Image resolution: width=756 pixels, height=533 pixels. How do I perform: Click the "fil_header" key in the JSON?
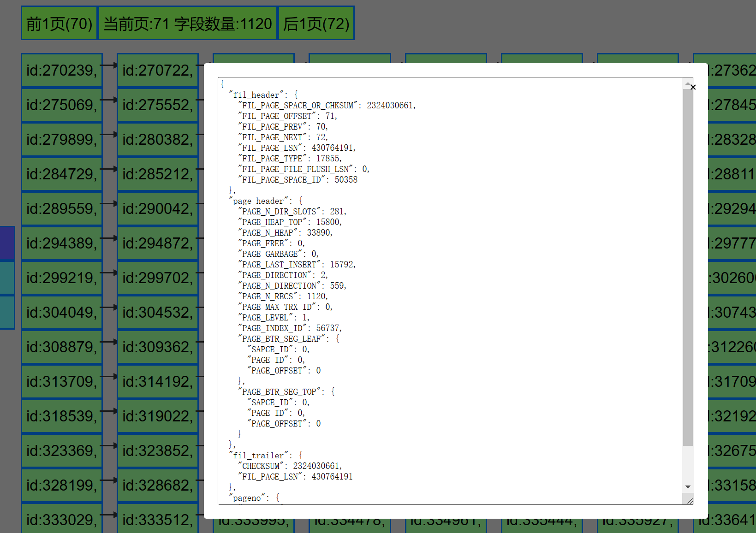click(256, 95)
